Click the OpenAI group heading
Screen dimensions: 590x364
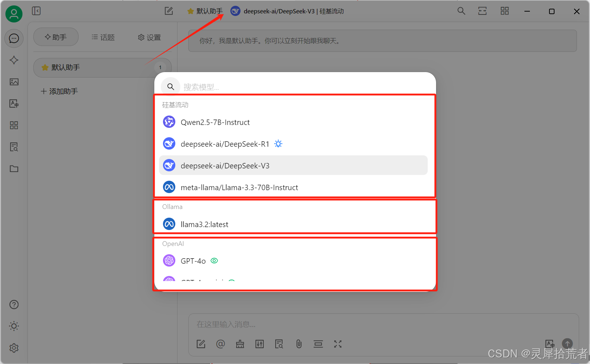pyautogui.click(x=173, y=244)
